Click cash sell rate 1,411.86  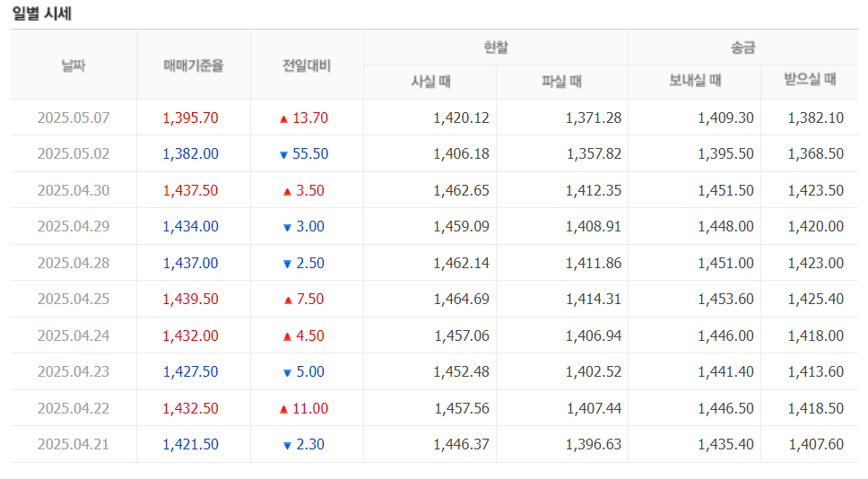click(594, 263)
